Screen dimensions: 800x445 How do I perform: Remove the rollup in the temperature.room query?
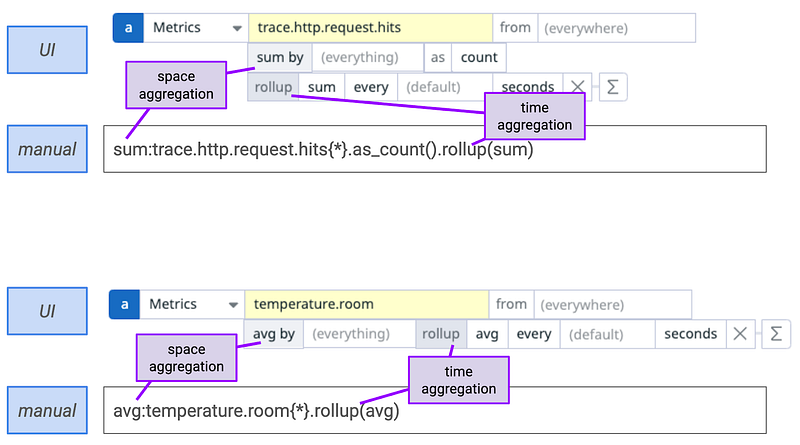pyautogui.click(x=740, y=334)
